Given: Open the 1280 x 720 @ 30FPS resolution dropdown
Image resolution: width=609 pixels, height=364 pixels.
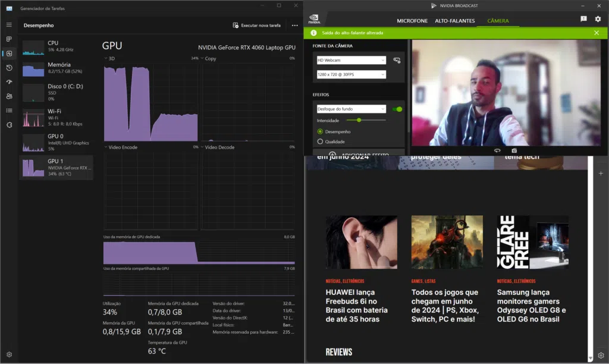Looking at the screenshot, I should (x=351, y=74).
